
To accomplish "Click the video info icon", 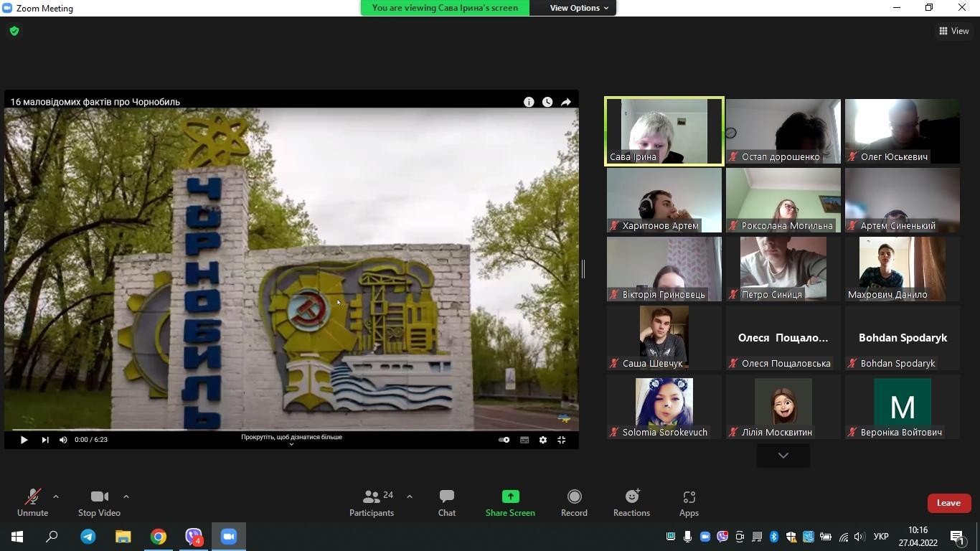I will 529,102.
